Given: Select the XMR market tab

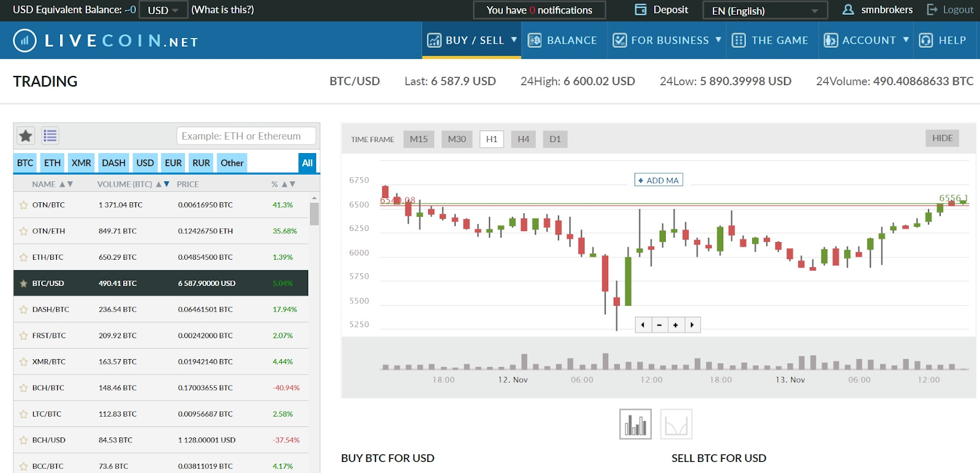Looking at the screenshot, I should click(81, 163).
